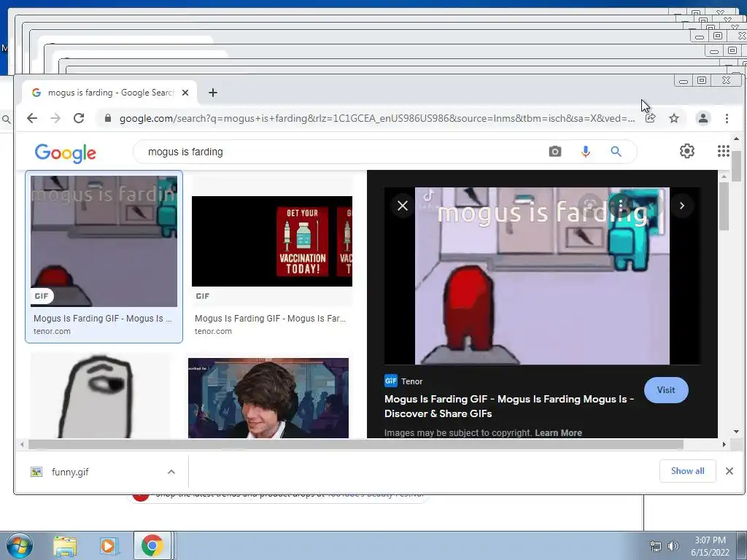Open the taskbar clock showing 3:07 PM
This screenshot has width=747, height=560.
[x=710, y=546]
